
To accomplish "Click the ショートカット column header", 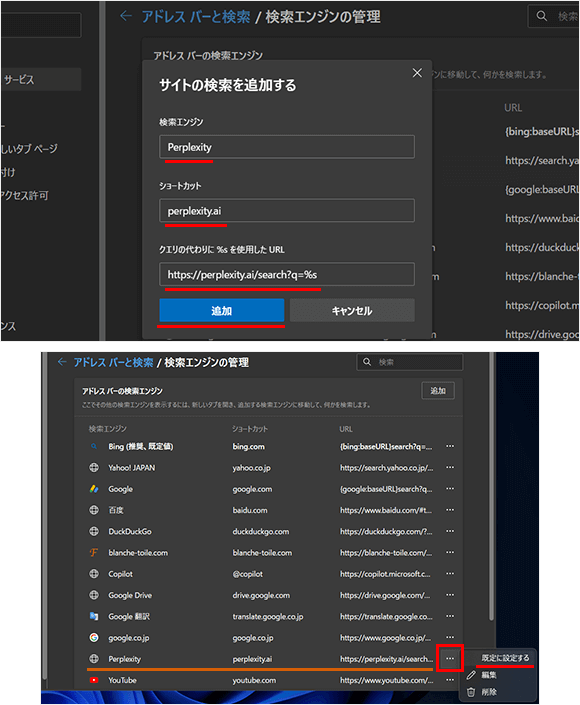I will pyautogui.click(x=250, y=429).
